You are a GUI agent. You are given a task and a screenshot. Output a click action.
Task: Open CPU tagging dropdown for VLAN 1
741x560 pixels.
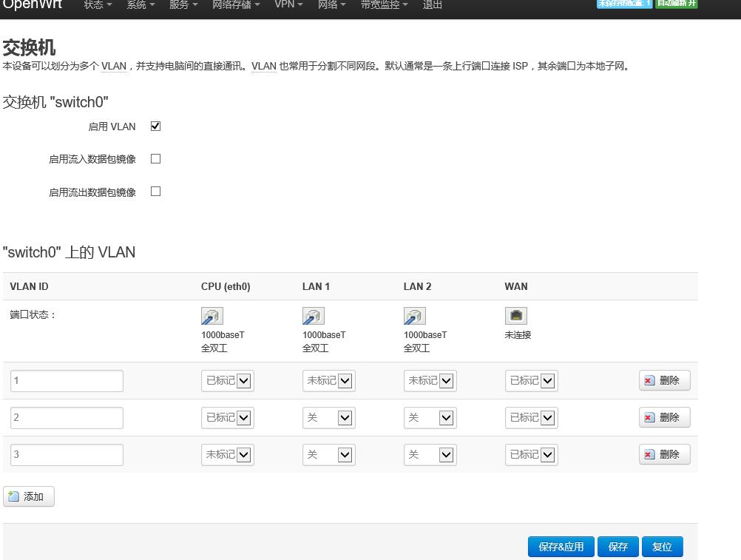pyautogui.click(x=227, y=381)
